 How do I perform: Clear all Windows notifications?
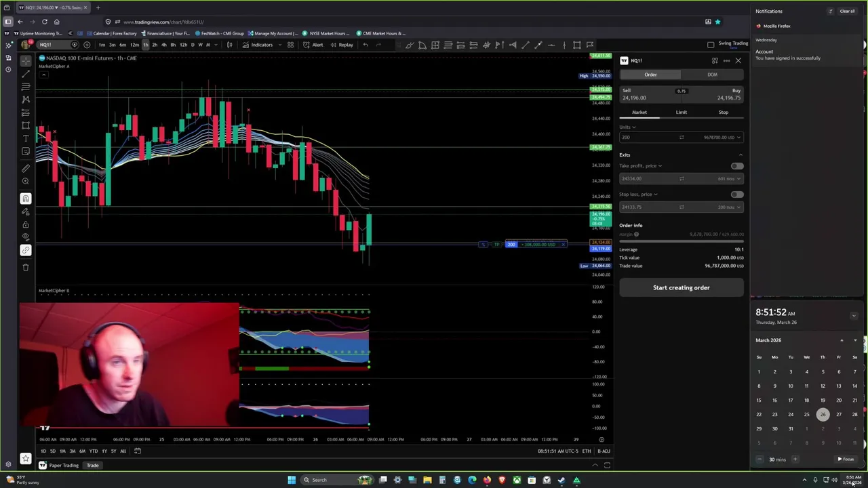847,12
